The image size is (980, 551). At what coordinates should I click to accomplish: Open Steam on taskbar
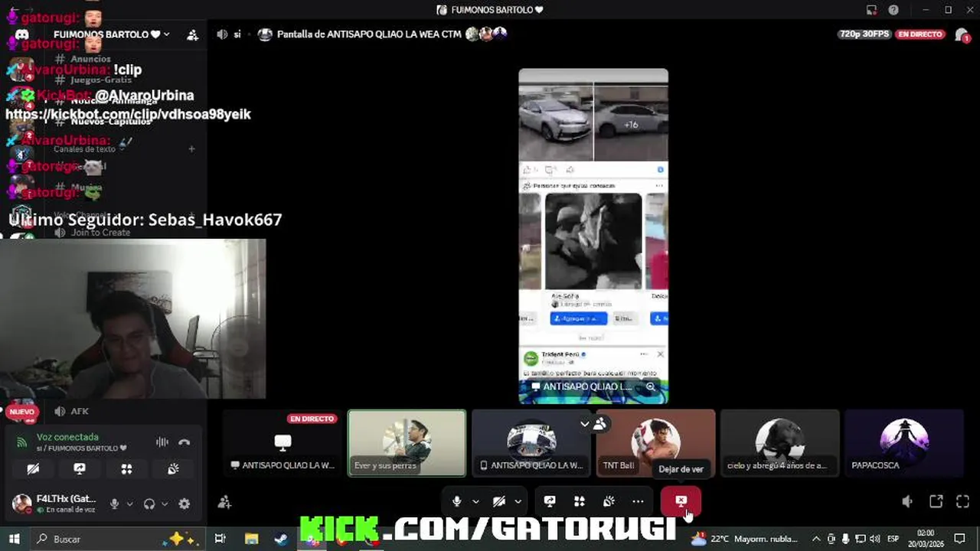click(x=281, y=539)
